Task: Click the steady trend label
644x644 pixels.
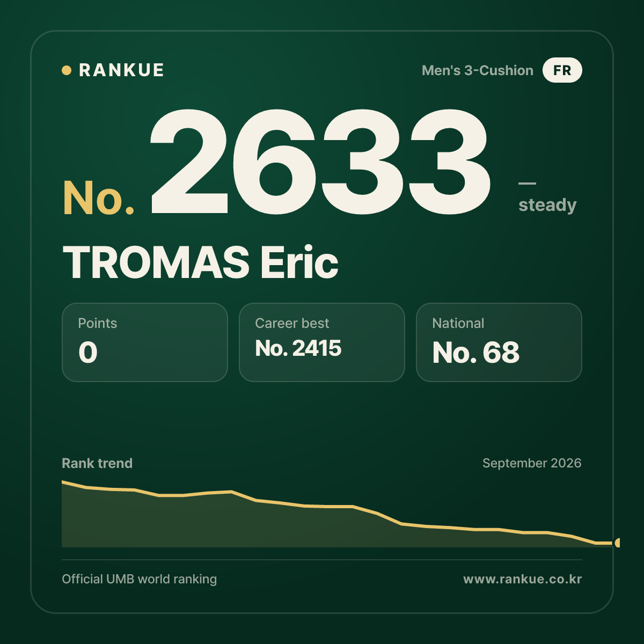Action: pyautogui.click(x=547, y=205)
